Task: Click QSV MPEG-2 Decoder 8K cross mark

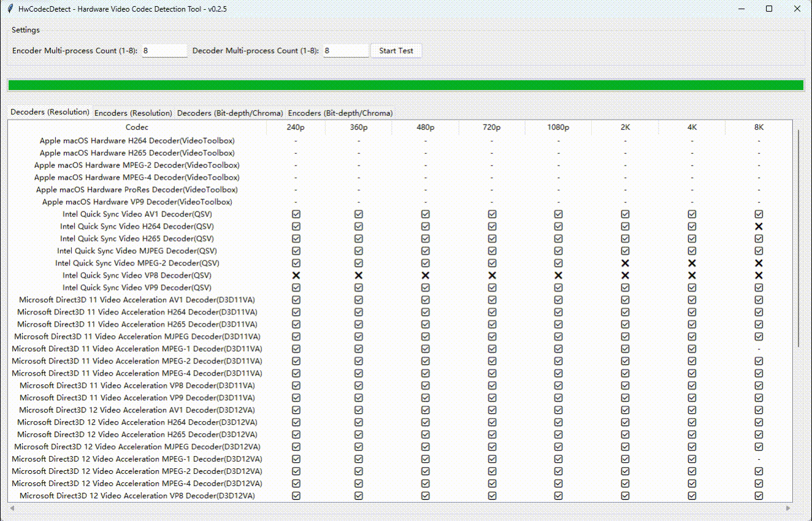Action: pos(759,264)
